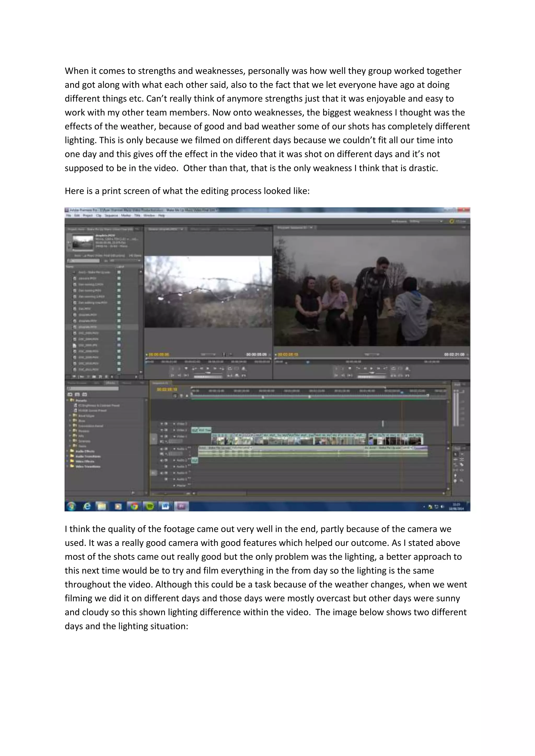
Task: Open Google Chrome from the taskbar
Action: (x=134, y=506)
